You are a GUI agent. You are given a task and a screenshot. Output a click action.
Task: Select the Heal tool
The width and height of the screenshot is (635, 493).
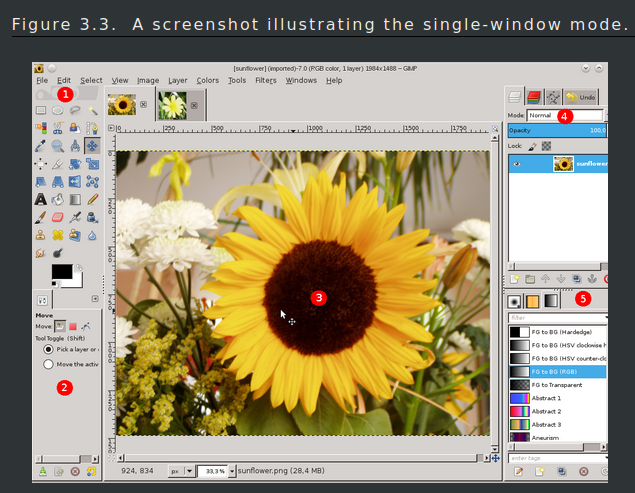point(58,235)
